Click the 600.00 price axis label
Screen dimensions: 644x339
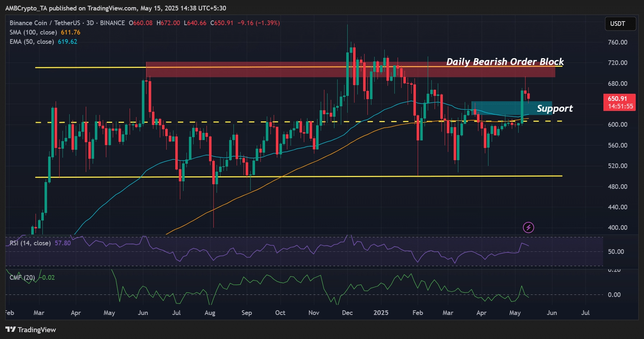(618, 125)
